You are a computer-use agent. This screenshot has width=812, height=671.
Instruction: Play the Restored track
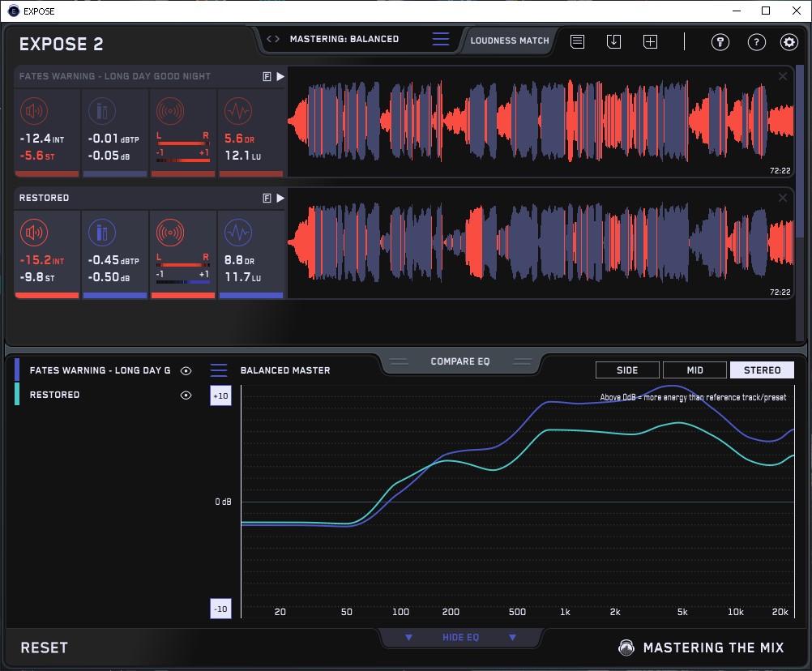tap(280, 198)
